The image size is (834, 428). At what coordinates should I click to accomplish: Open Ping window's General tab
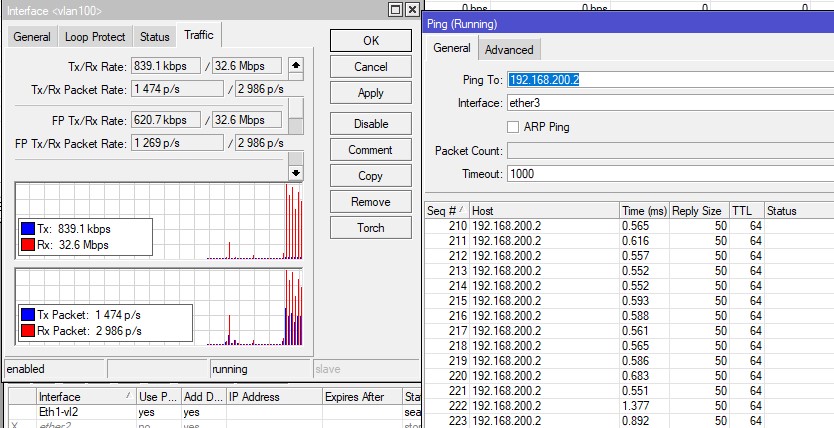(x=452, y=48)
